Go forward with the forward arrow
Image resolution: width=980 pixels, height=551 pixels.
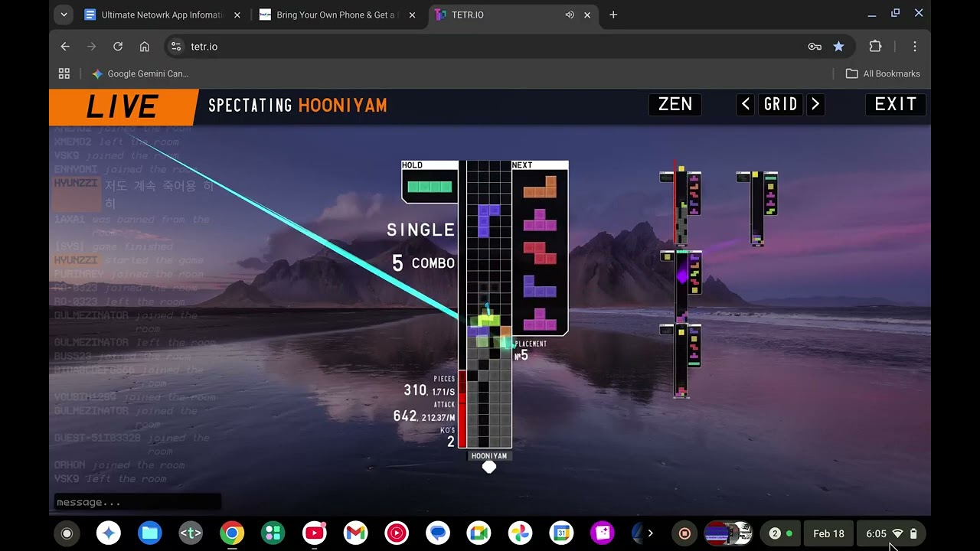[92, 47]
